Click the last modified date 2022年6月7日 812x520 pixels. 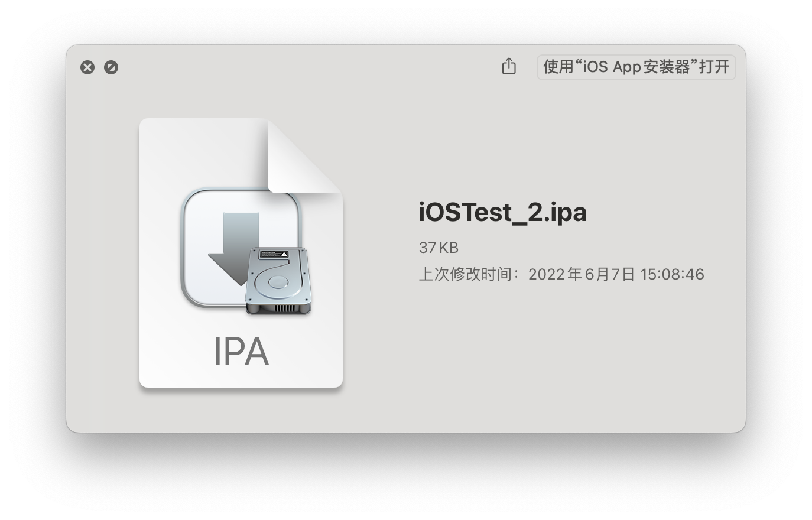click(x=581, y=274)
